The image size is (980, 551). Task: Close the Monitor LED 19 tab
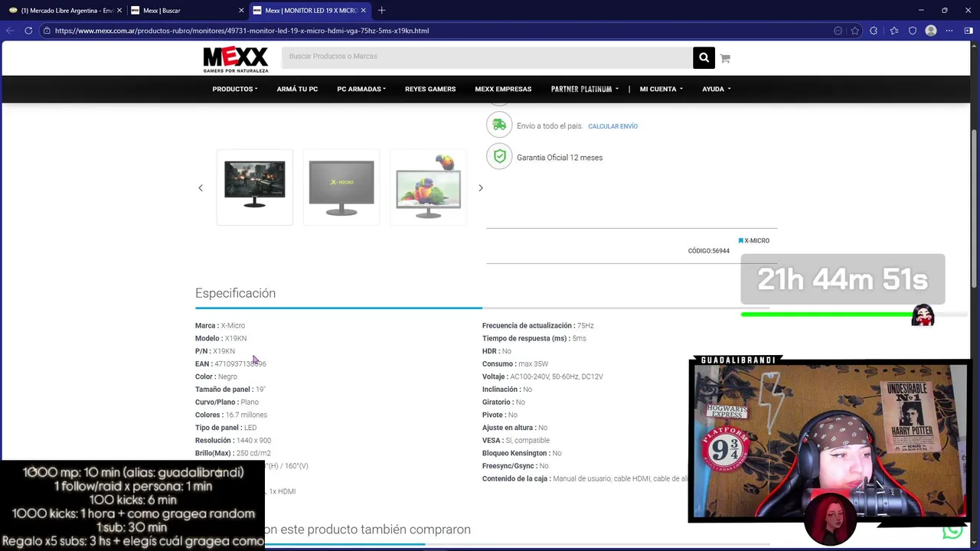(364, 10)
